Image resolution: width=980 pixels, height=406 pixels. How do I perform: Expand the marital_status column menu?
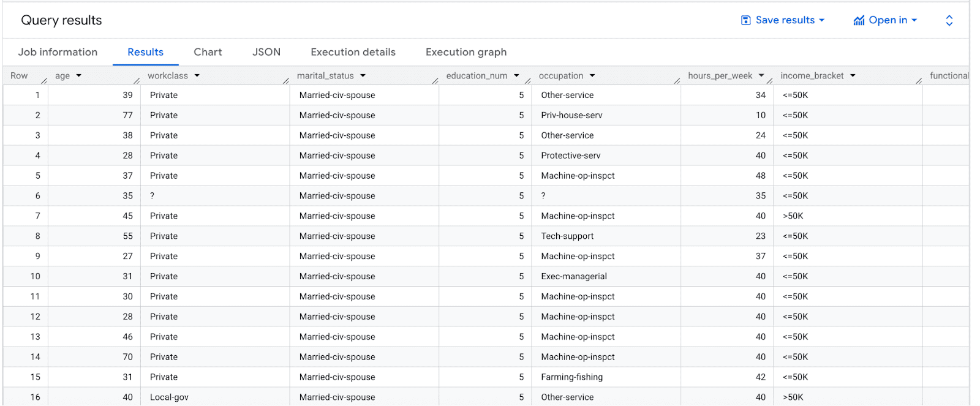pyautogui.click(x=363, y=76)
